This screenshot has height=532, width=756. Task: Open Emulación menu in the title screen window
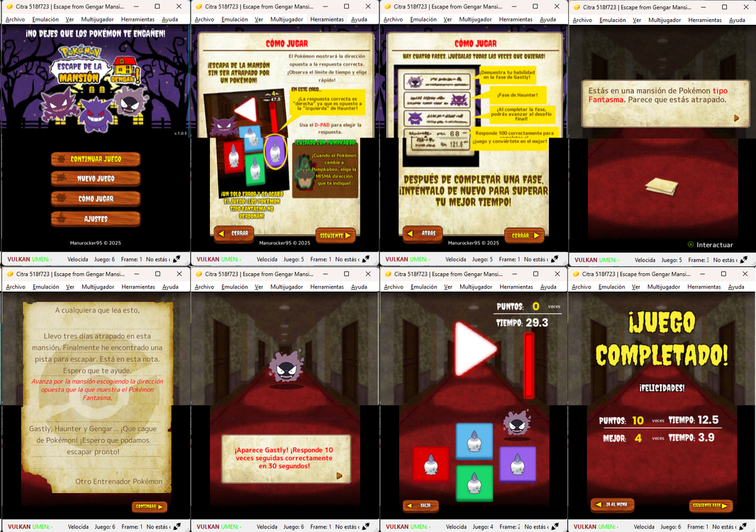[x=45, y=19]
